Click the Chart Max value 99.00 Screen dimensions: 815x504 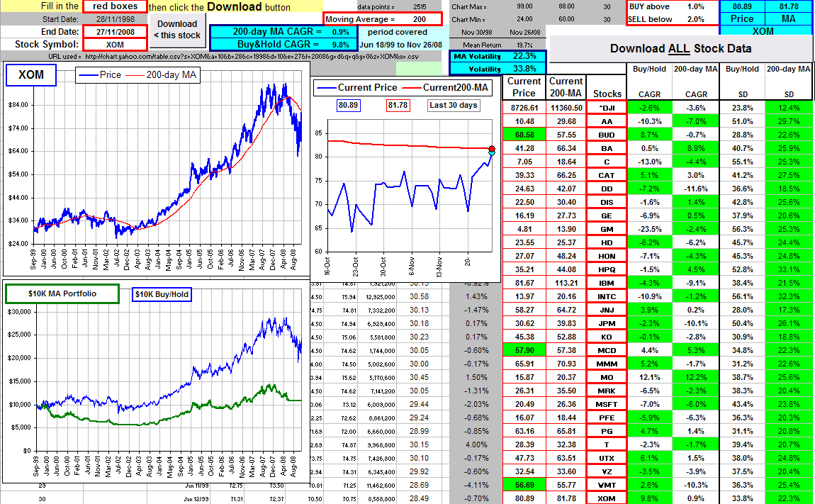click(x=524, y=6)
